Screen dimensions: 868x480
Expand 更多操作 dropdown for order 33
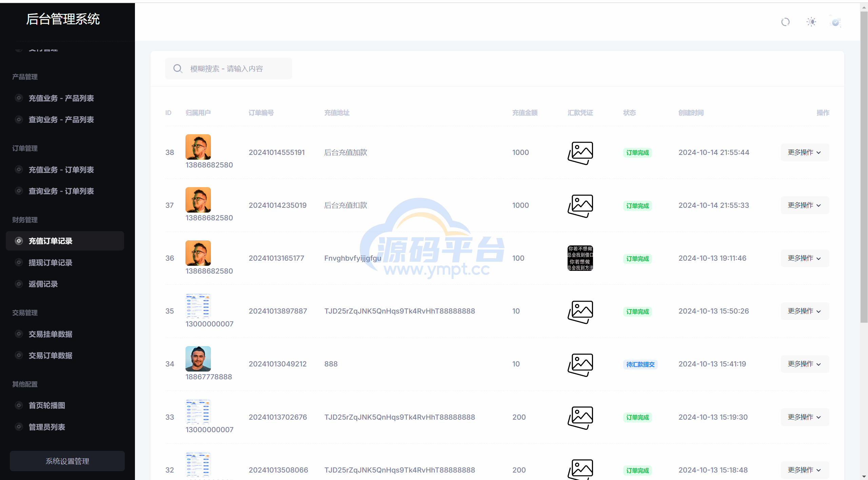coord(805,417)
